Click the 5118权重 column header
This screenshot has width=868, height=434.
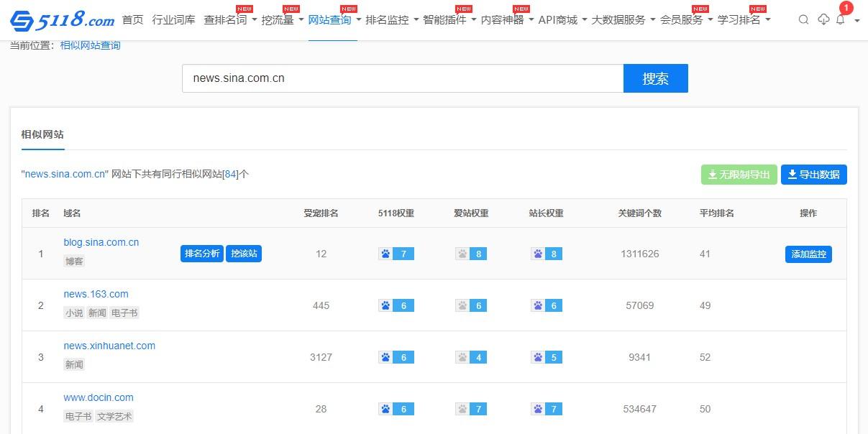coord(396,213)
